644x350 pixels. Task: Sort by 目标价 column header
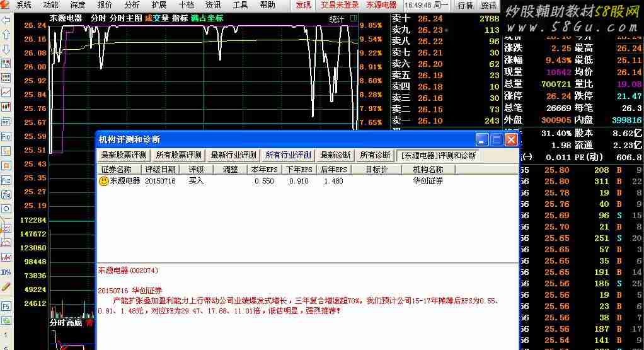click(377, 169)
